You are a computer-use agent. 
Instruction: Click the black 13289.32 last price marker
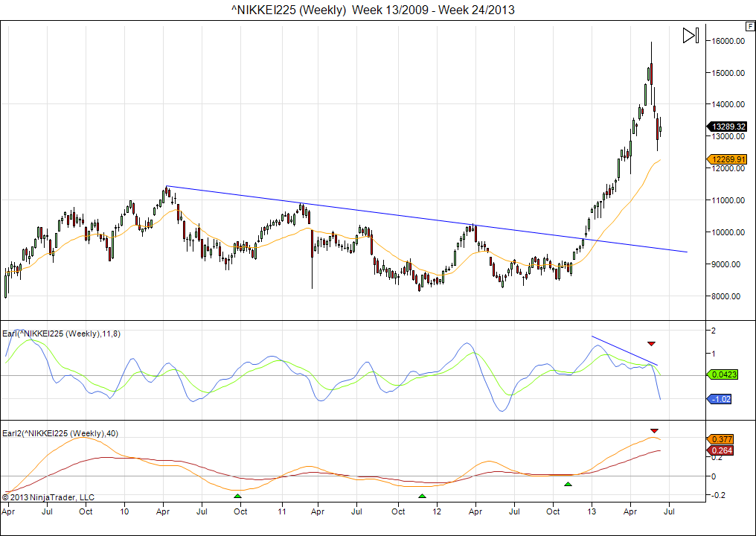click(x=726, y=127)
